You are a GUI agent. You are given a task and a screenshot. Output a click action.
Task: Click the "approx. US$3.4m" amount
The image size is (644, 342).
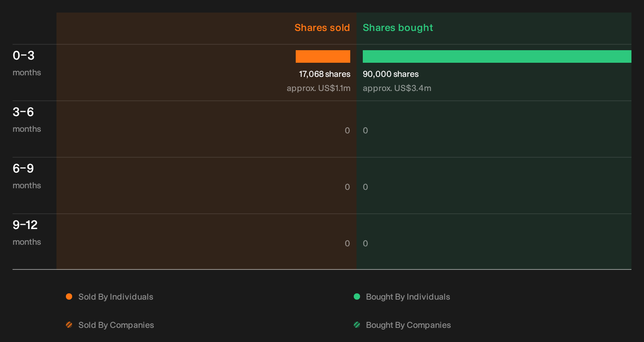[397, 88]
